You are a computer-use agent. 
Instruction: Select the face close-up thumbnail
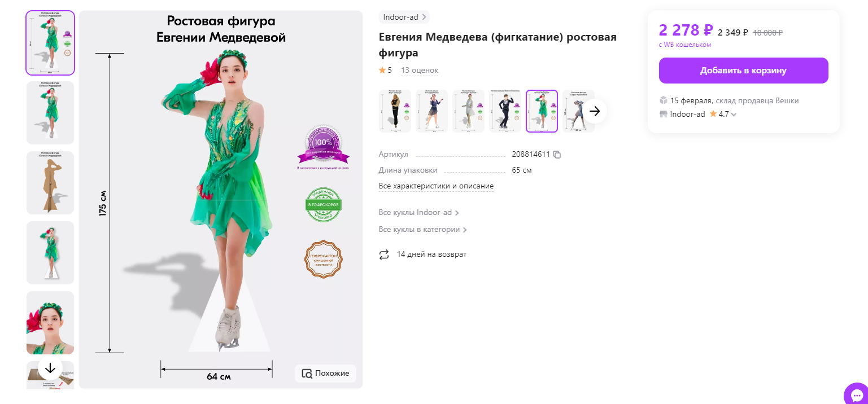pos(50,323)
